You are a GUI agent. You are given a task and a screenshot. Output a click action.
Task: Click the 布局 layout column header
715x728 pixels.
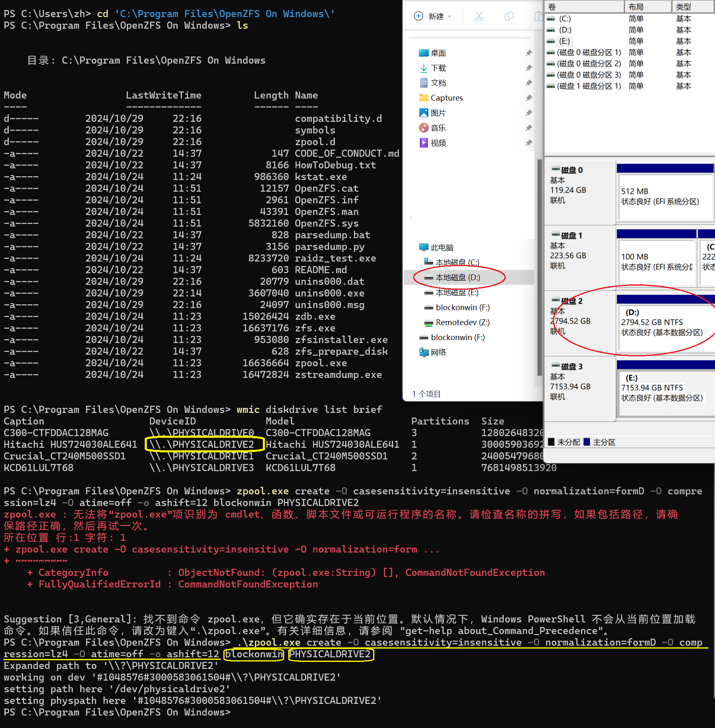pyautogui.click(x=647, y=7)
